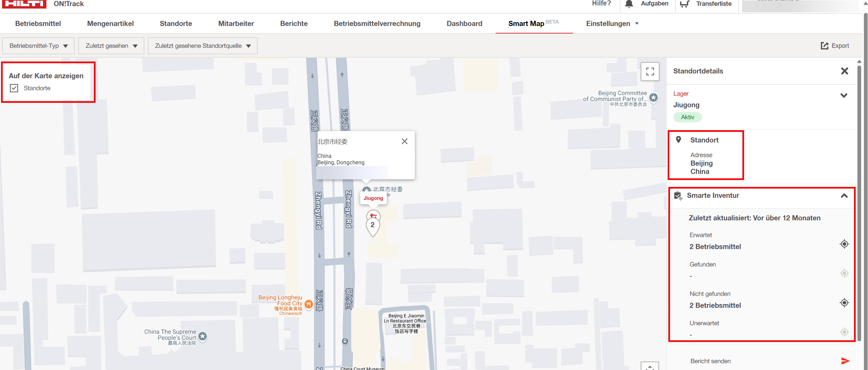Close the map info popup

point(404,141)
